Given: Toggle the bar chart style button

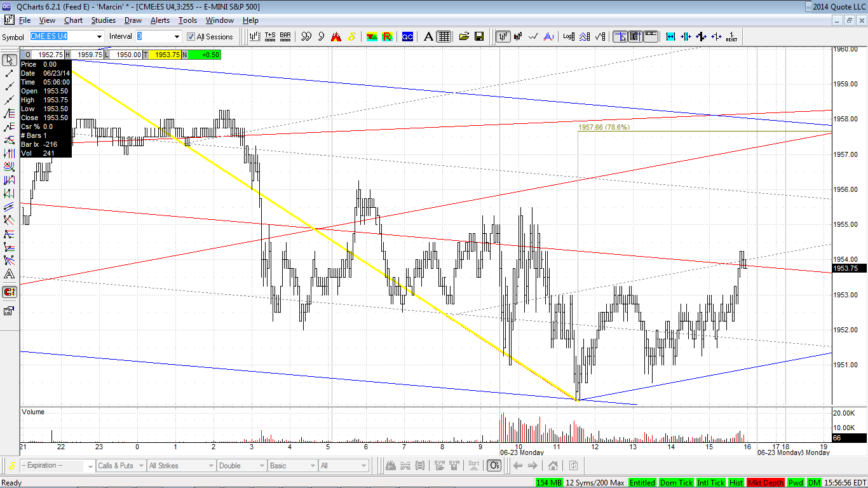Looking at the screenshot, I should 503,37.
